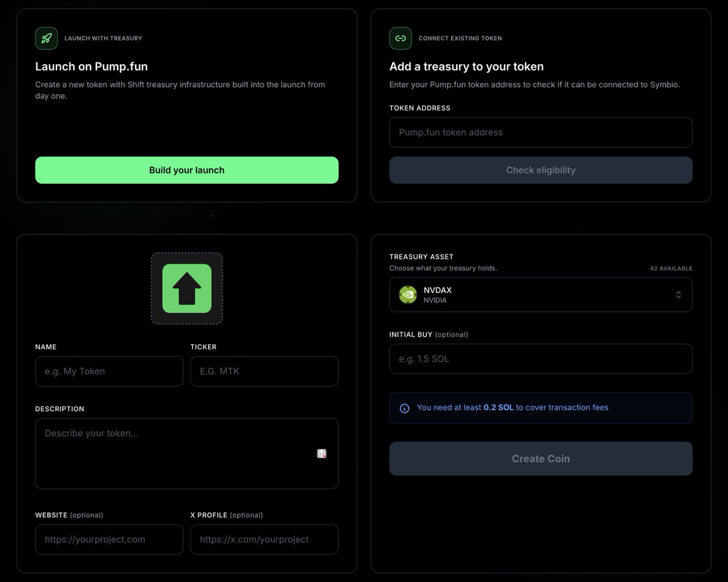Focus the Pump.fun token address field
Image resolution: width=728 pixels, height=582 pixels.
click(541, 132)
